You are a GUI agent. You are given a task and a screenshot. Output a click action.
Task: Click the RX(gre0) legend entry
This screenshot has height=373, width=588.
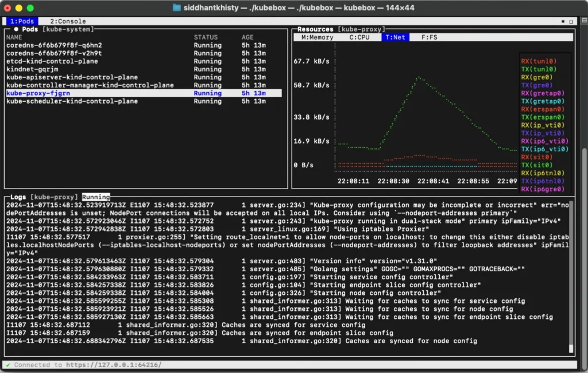pos(537,78)
